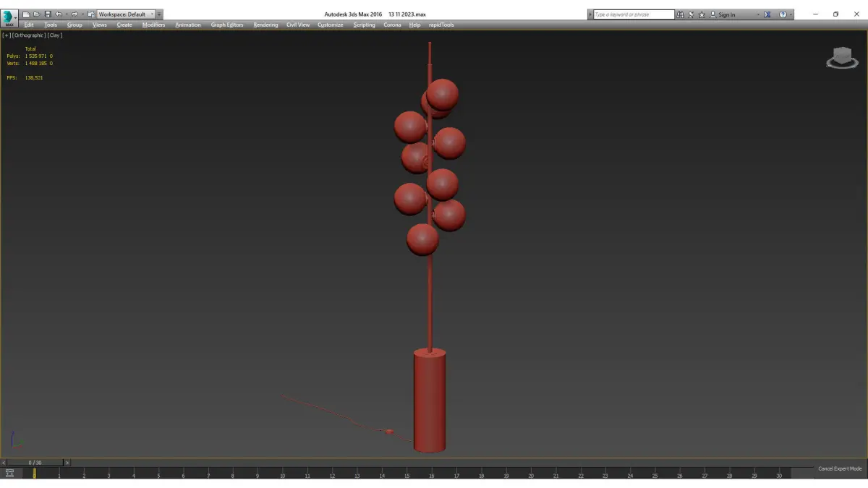Viewport: 868px width, 488px height.
Task: Open the Undo history dropdown arrow
Action: pos(66,14)
